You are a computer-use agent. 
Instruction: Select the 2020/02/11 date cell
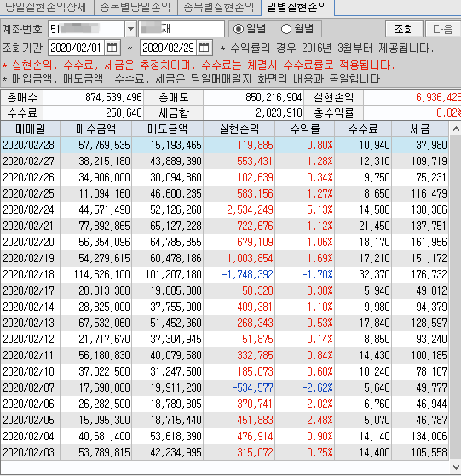(x=31, y=355)
